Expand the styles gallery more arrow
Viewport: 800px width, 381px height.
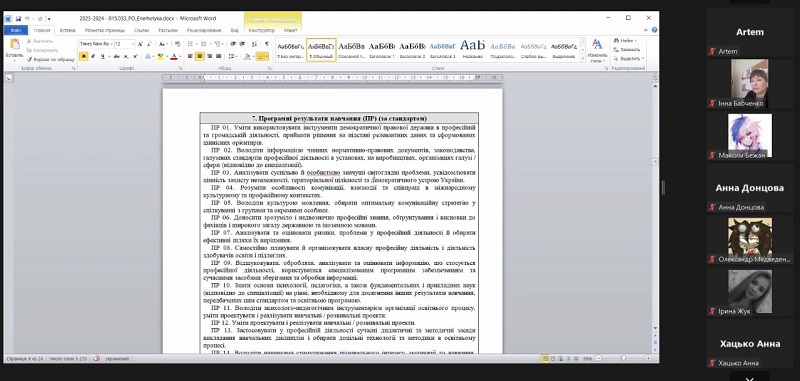(583, 59)
